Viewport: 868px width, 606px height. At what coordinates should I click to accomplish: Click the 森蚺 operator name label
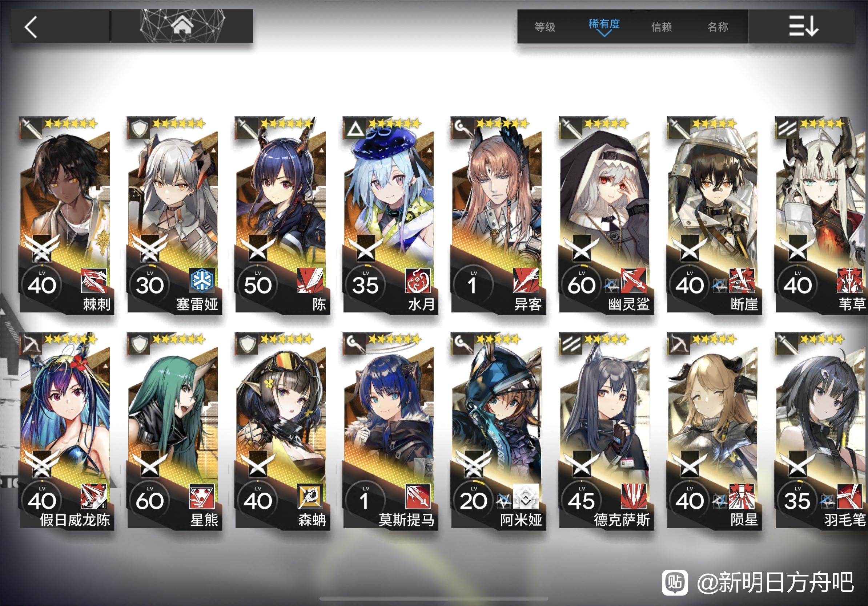click(x=312, y=520)
